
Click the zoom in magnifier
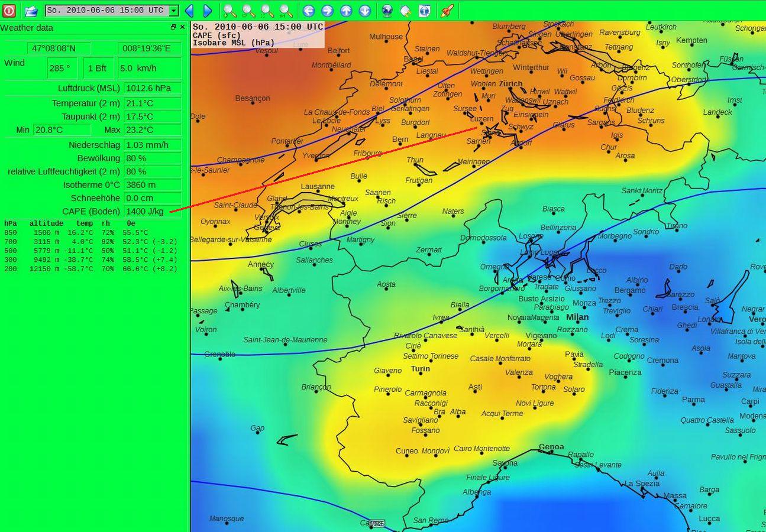click(230, 11)
